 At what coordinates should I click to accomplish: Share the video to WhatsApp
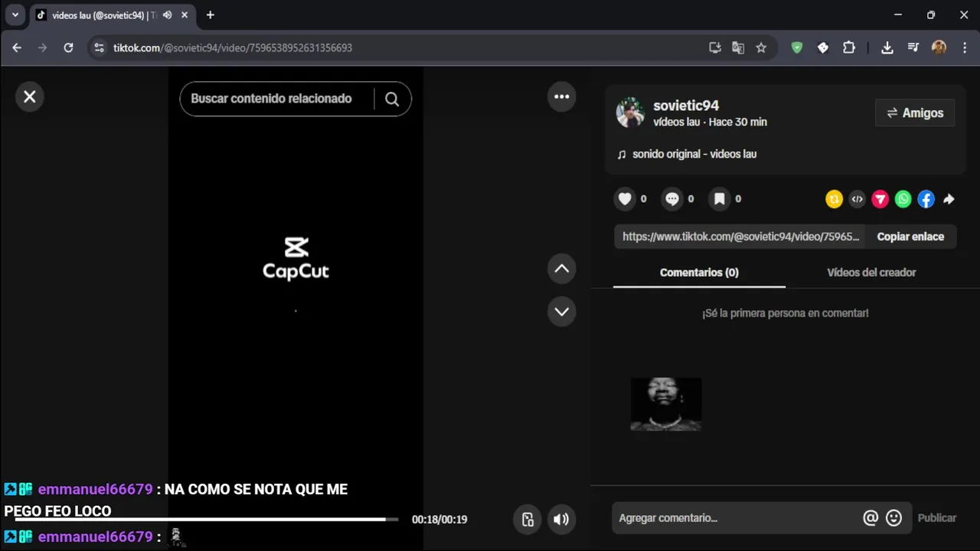[903, 199]
